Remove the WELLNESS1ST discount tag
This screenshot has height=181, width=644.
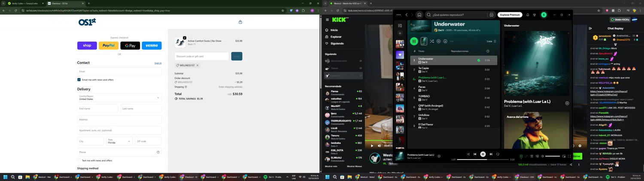(x=197, y=66)
